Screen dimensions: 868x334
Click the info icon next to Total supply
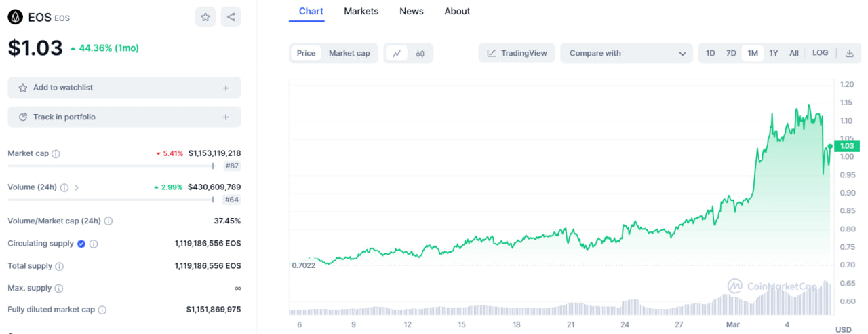coord(60,267)
